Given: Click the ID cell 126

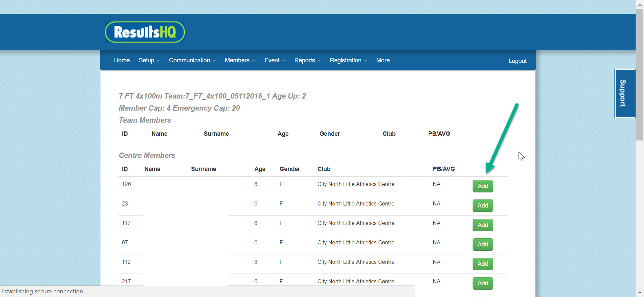Looking at the screenshot, I should (x=126, y=184).
